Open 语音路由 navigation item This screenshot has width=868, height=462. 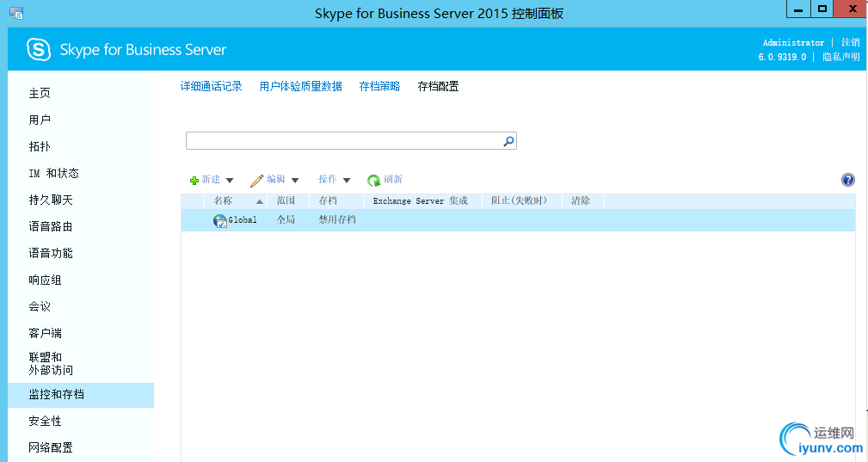click(51, 226)
